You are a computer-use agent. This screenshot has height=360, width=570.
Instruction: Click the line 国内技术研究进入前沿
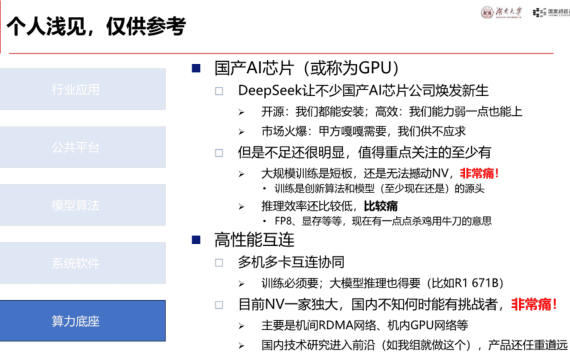414,345
